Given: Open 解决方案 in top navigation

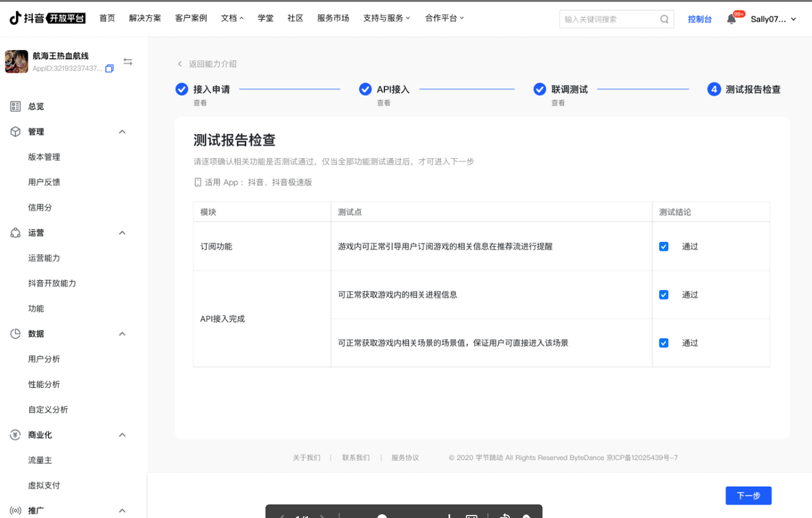Looking at the screenshot, I should tap(145, 18).
